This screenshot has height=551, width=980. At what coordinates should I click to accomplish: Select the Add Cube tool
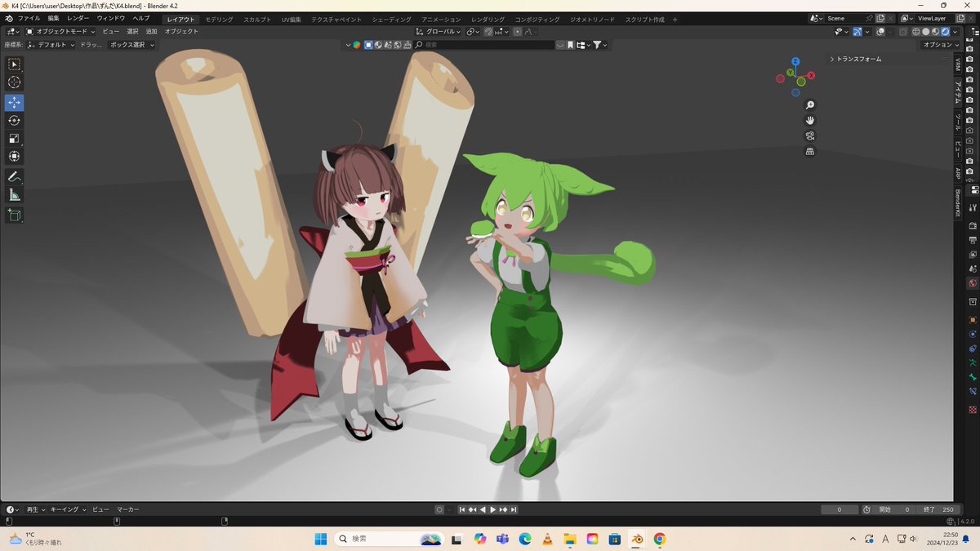click(14, 216)
